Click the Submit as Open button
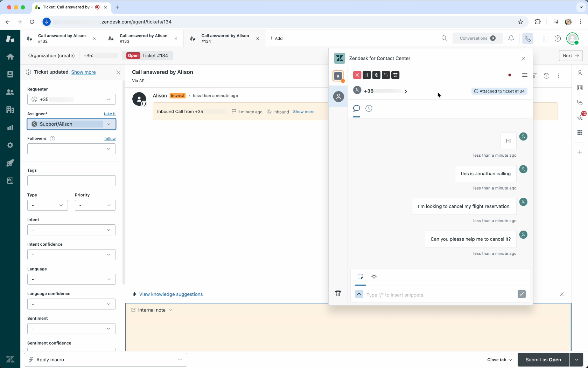This screenshot has height=368, width=588. tap(543, 360)
